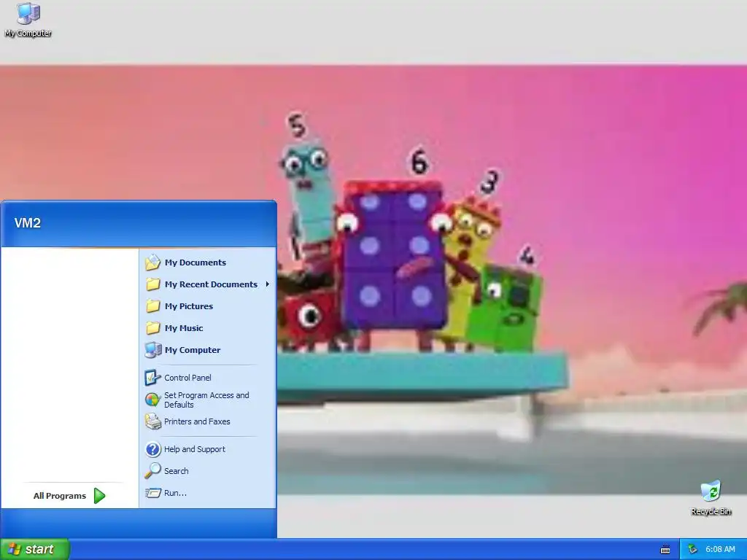Screen dimensions: 747x560
Task: Choose Set Program Access and Defaults
Action: tap(208, 400)
